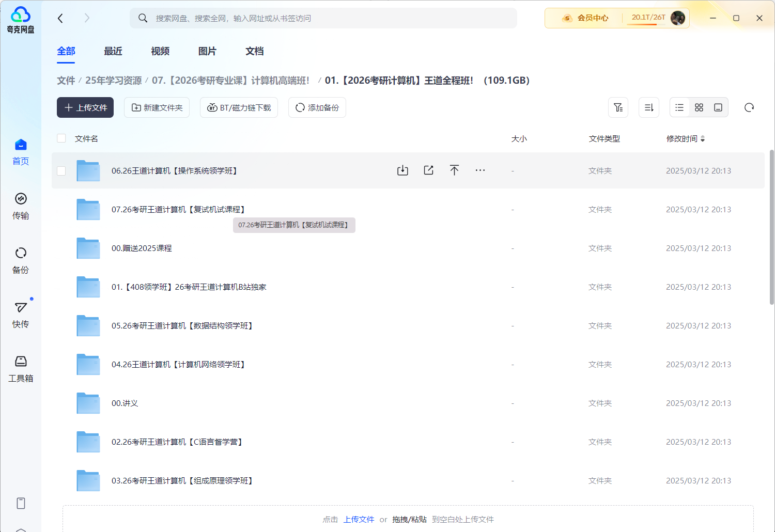775x532 pixels.
Task: Select the 最近 tab
Action: point(113,51)
